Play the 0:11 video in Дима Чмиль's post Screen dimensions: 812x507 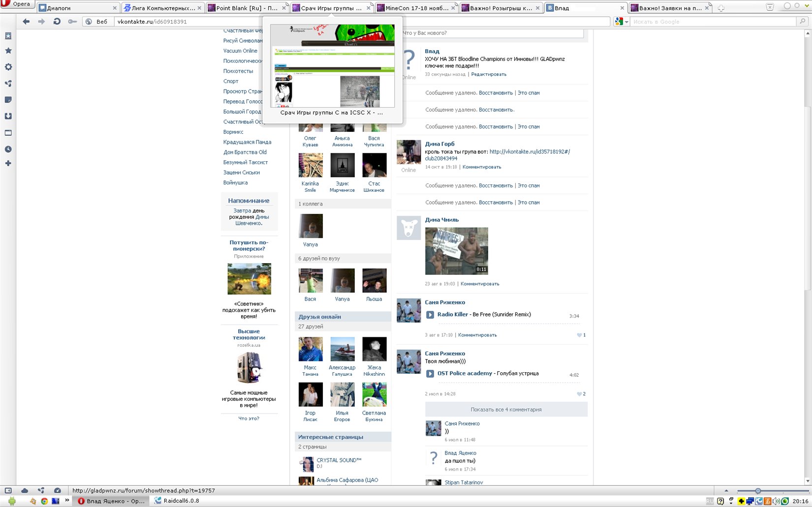tap(457, 251)
